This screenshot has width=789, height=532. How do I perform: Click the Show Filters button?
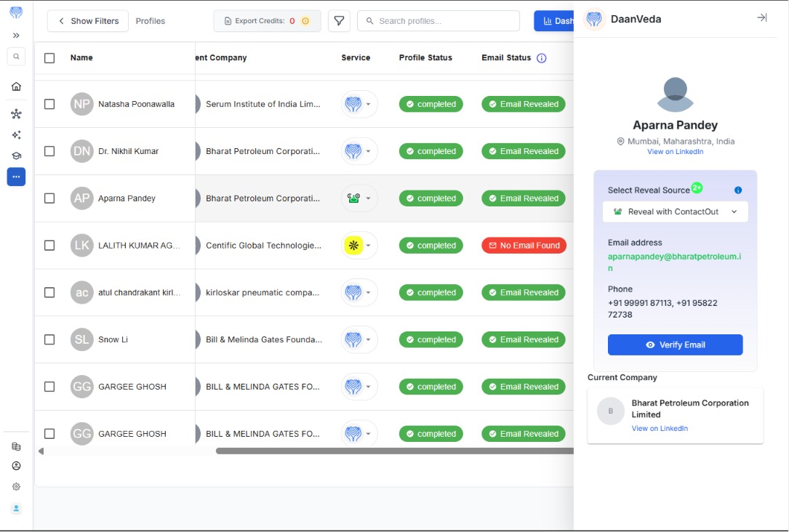pyautogui.click(x=88, y=21)
